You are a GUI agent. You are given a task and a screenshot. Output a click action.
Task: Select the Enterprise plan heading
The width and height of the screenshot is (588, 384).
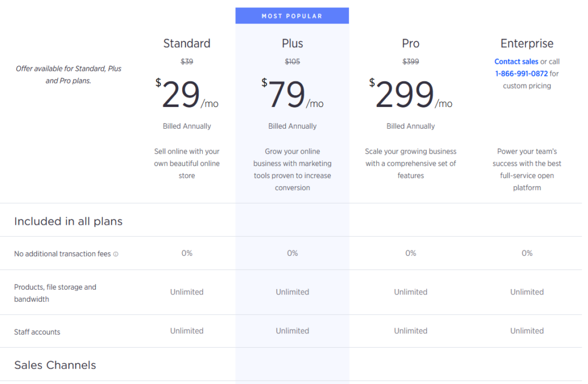click(527, 43)
